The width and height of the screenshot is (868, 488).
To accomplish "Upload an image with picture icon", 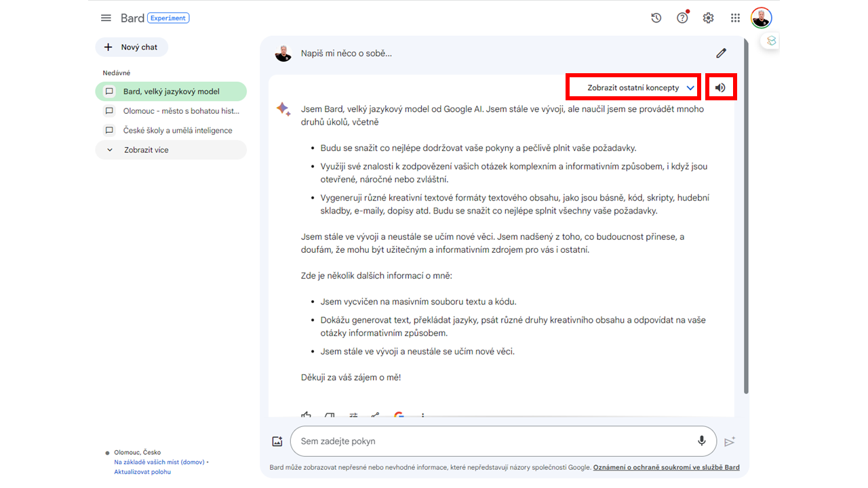I will click(277, 441).
